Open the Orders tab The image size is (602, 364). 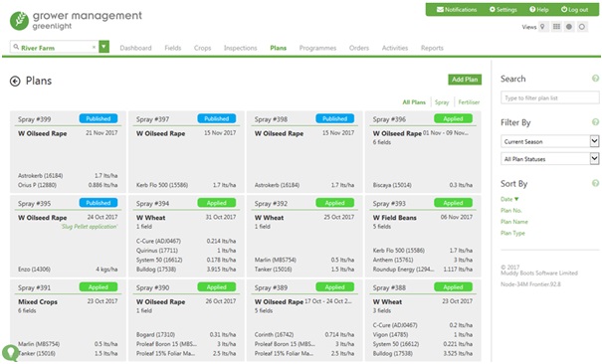359,48
